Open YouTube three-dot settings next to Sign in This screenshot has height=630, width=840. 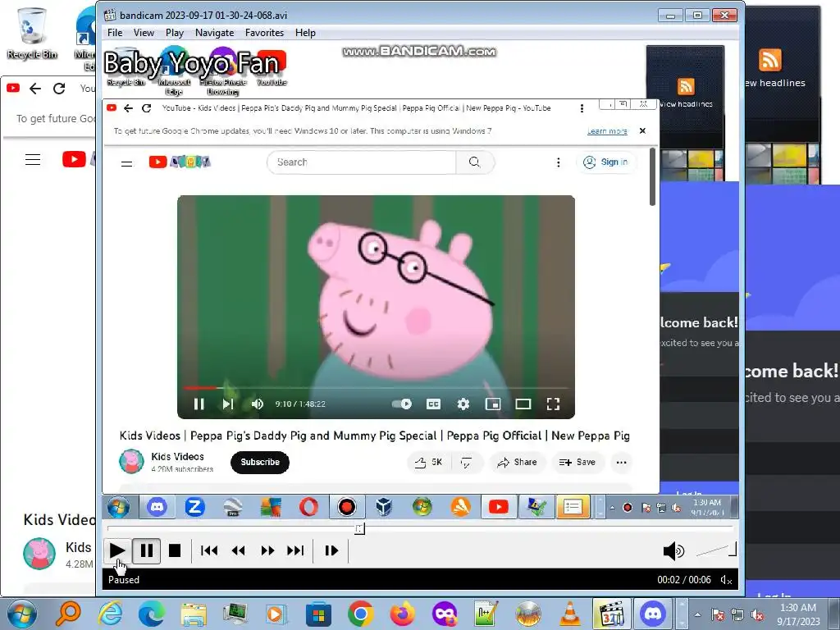pos(558,162)
